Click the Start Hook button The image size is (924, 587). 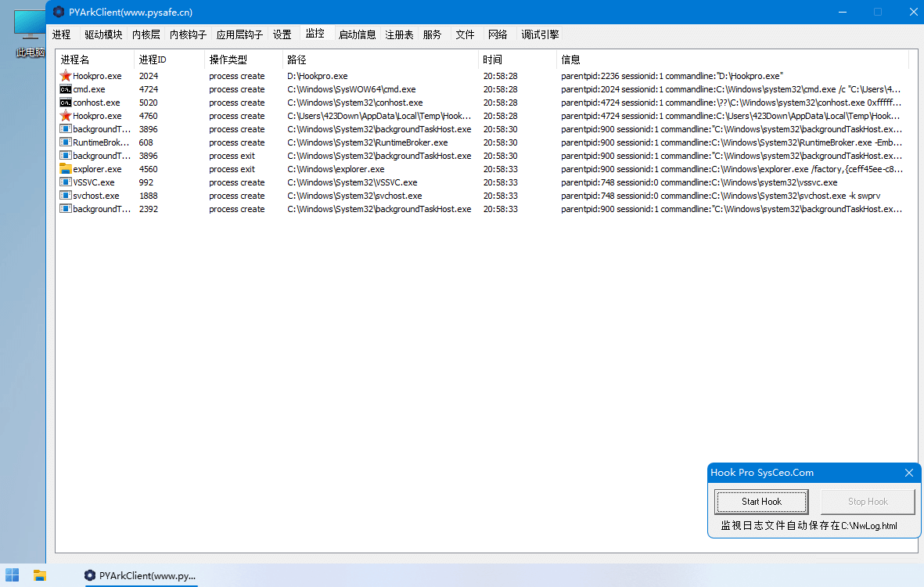click(x=761, y=502)
